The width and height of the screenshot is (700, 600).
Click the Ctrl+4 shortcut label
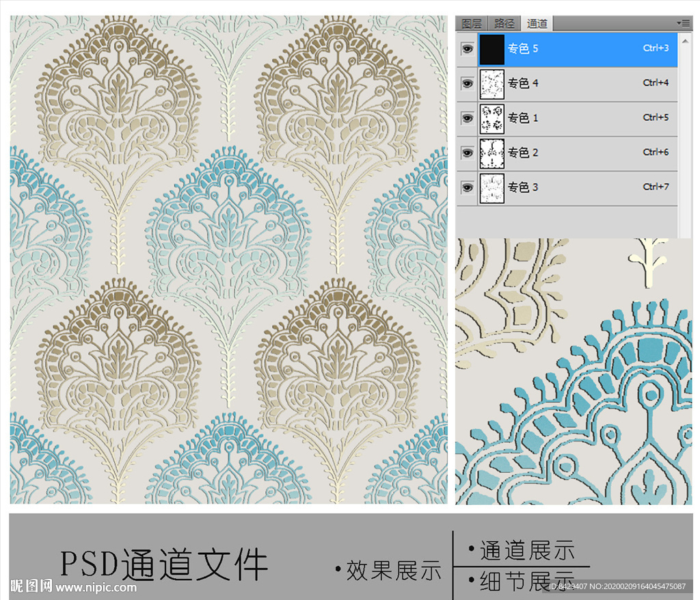[x=656, y=83]
